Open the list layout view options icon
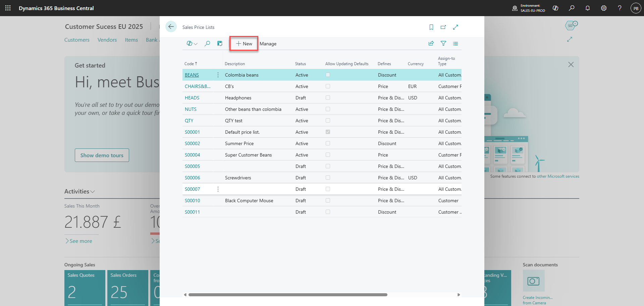This screenshot has height=306, width=644. 455,43
